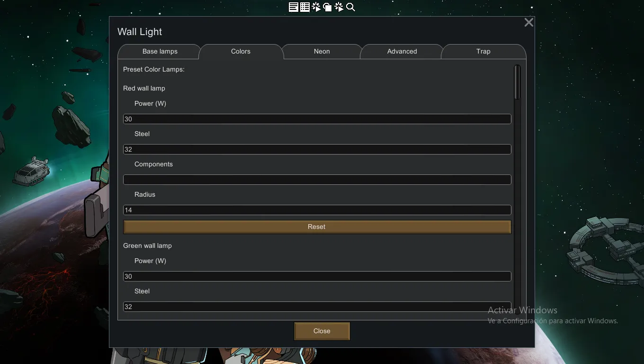Click the cursor-spark icon beside the table icon
This screenshot has width=644, height=364.
pos(316,7)
